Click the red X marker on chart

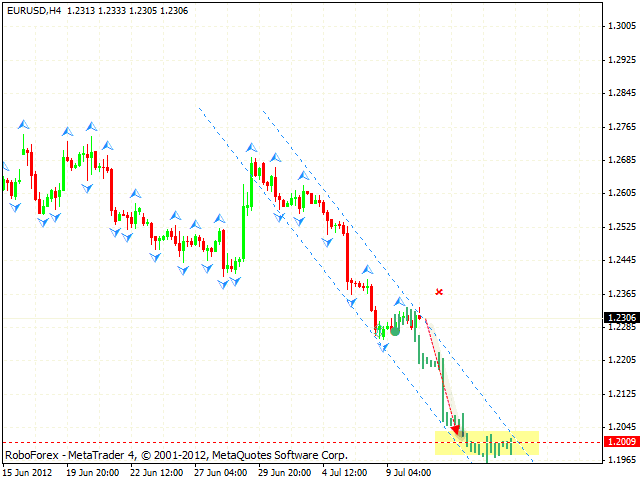[x=439, y=292]
